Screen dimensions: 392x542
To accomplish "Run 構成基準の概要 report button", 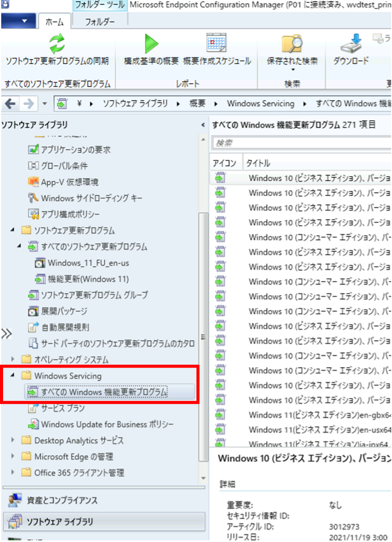I will coord(151,44).
